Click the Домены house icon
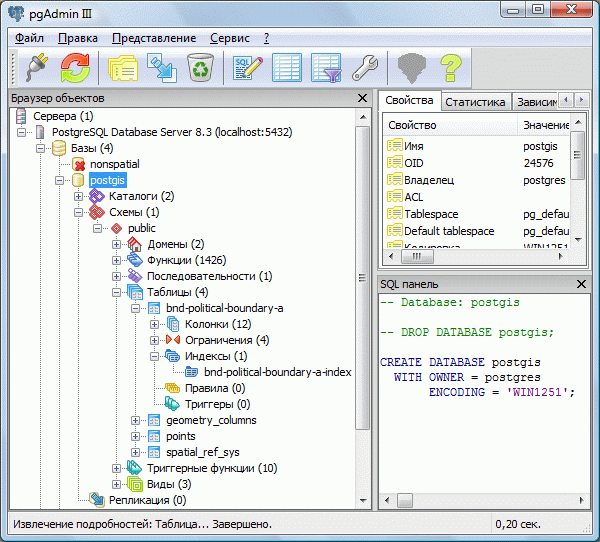 pyautogui.click(x=135, y=244)
